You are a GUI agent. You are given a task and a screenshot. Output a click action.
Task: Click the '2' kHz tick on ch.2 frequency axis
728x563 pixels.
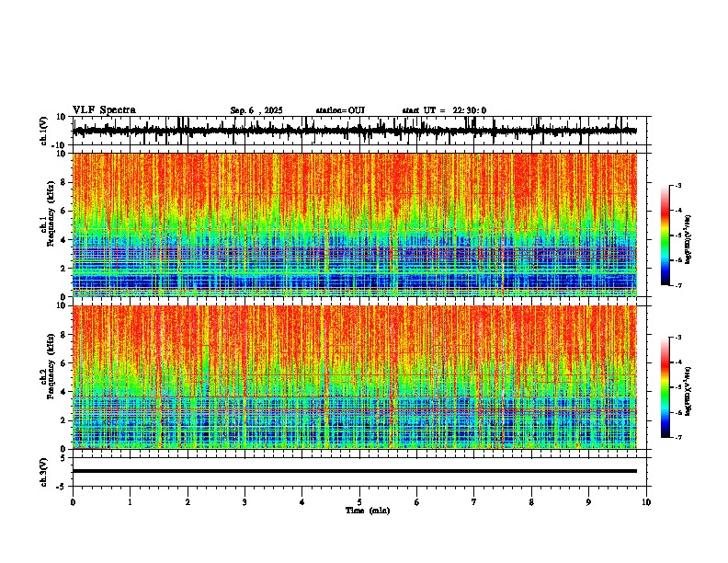click(x=64, y=420)
